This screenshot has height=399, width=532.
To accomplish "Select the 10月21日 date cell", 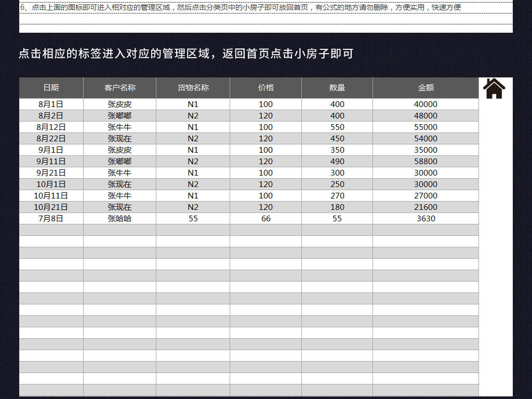I will [51, 207].
